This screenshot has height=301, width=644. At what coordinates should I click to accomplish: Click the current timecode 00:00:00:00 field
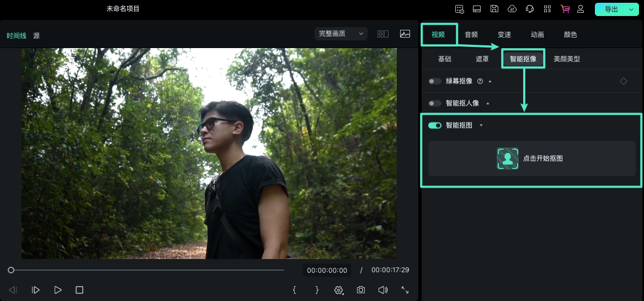point(327,270)
